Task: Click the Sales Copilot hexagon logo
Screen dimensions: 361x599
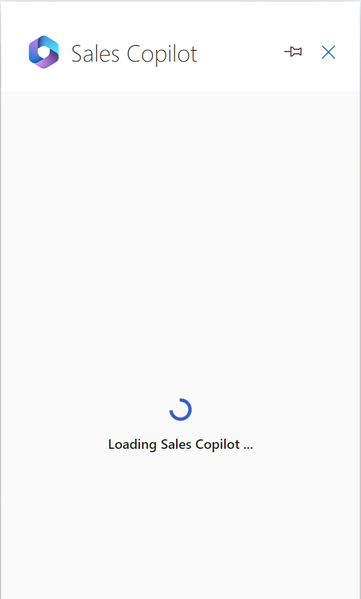Action: click(44, 52)
